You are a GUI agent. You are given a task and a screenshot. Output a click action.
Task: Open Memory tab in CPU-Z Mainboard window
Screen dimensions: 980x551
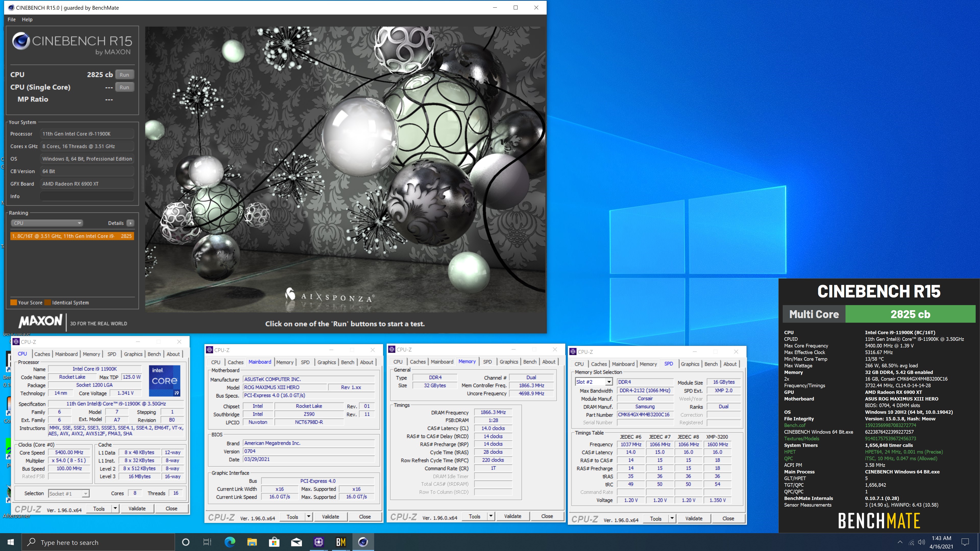tap(285, 362)
